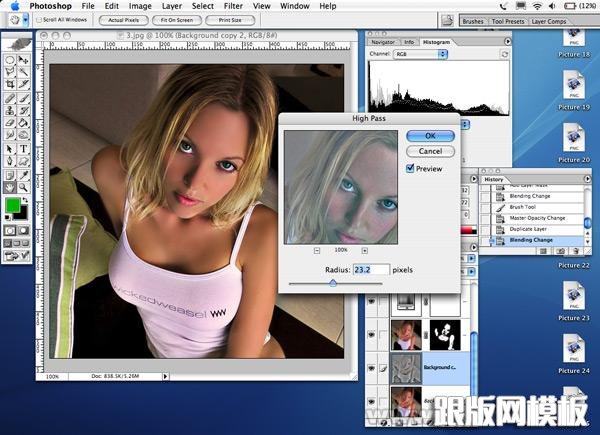Click the Actual Pixels button
The height and width of the screenshot is (435, 600).
[x=124, y=20]
